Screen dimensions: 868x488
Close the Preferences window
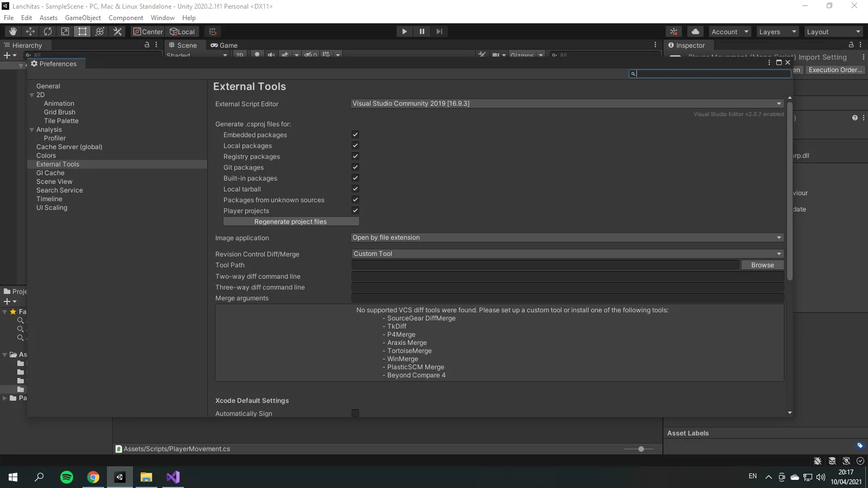tap(788, 62)
